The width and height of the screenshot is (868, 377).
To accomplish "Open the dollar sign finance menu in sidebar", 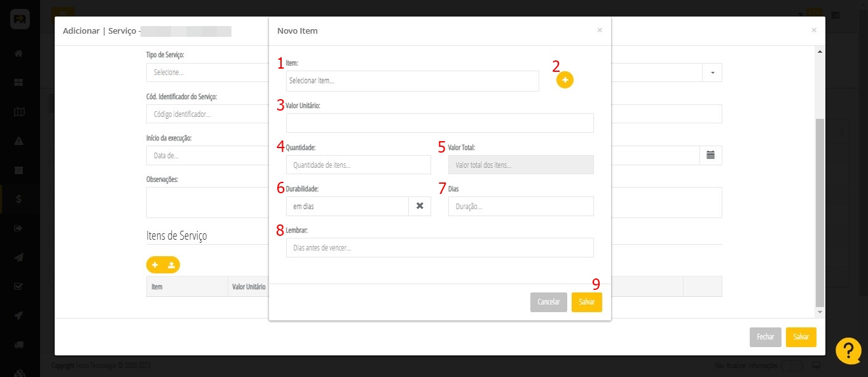I will 19,199.
